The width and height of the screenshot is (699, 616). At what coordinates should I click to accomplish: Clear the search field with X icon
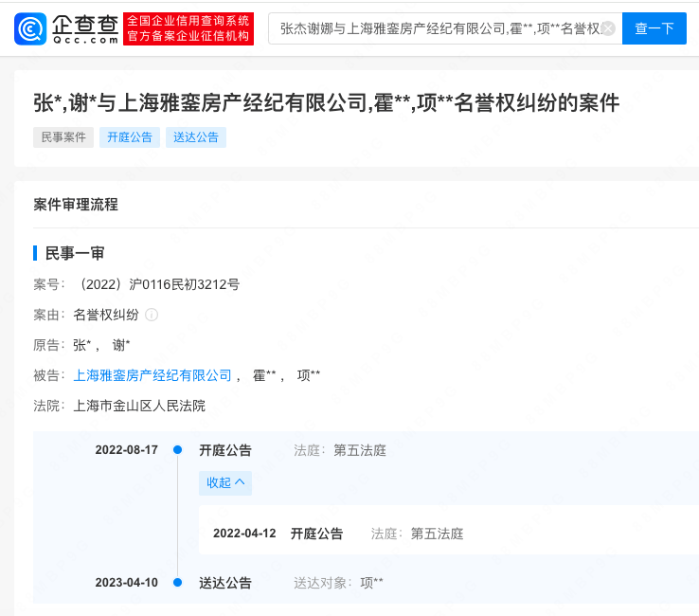coord(608,28)
